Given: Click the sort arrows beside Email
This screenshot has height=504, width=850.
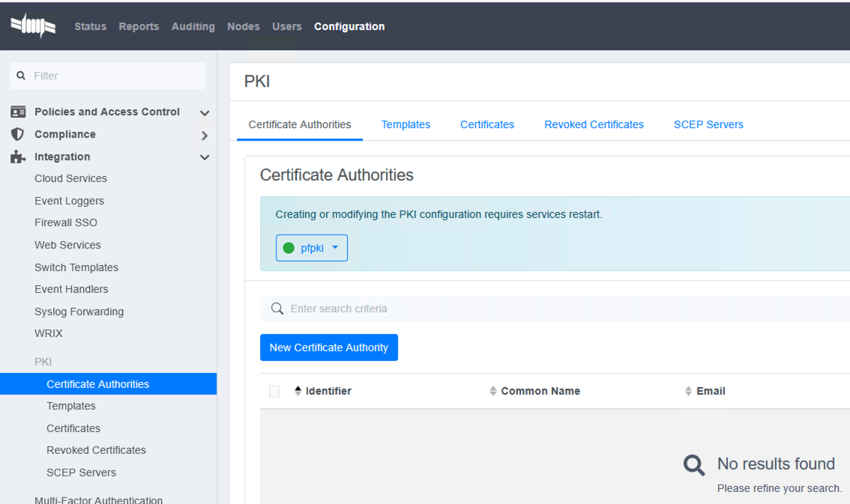Looking at the screenshot, I should click(689, 390).
